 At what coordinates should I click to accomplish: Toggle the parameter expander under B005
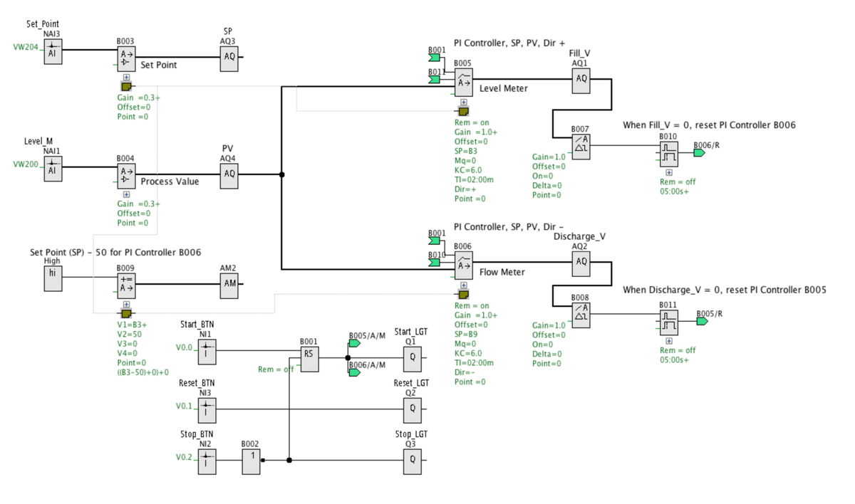(x=464, y=103)
